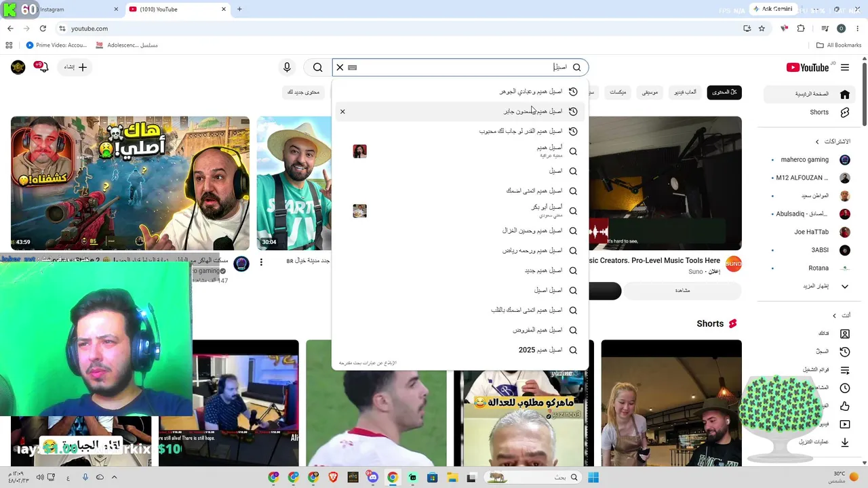Select the ميكسات filter chip
The height and width of the screenshot is (488, 868).
pos(618,92)
